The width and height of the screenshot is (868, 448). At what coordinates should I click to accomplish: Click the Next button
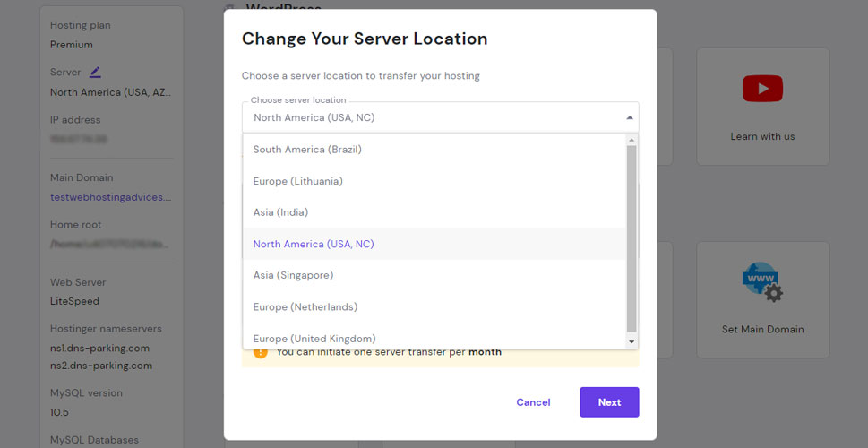point(609,402)
